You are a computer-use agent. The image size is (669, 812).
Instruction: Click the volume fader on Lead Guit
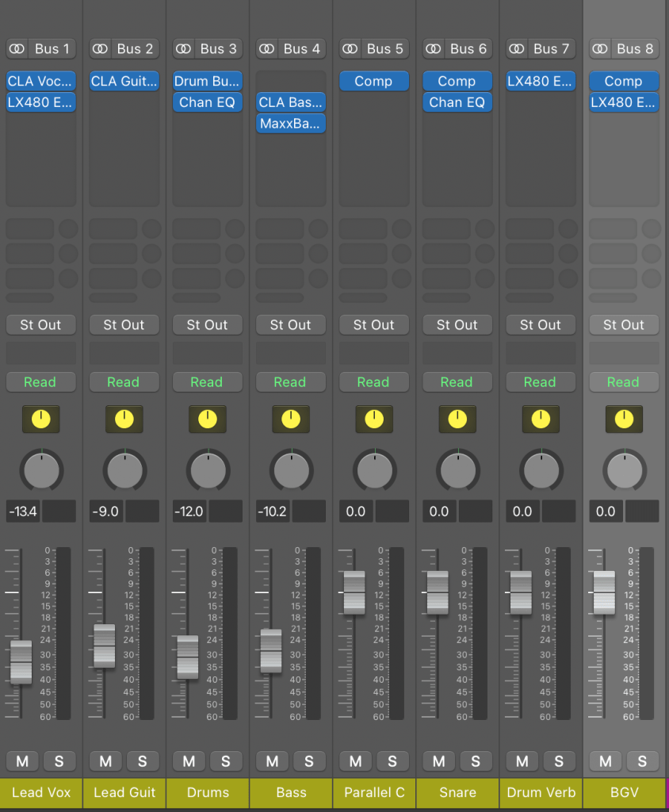point(104,645)
